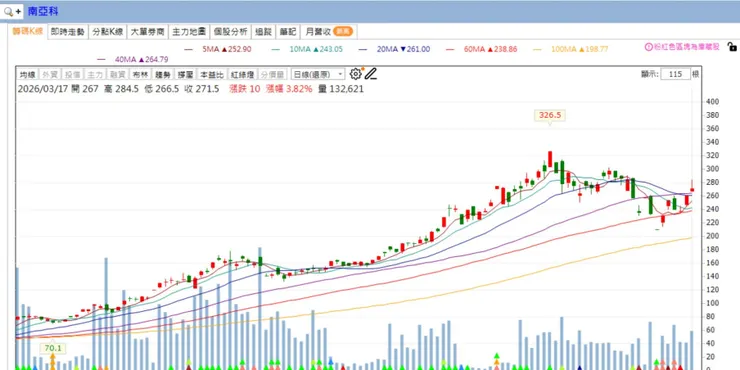The image size is (740, 370).
Task: Click the pink info circle icon
Action: pos(648,47)
